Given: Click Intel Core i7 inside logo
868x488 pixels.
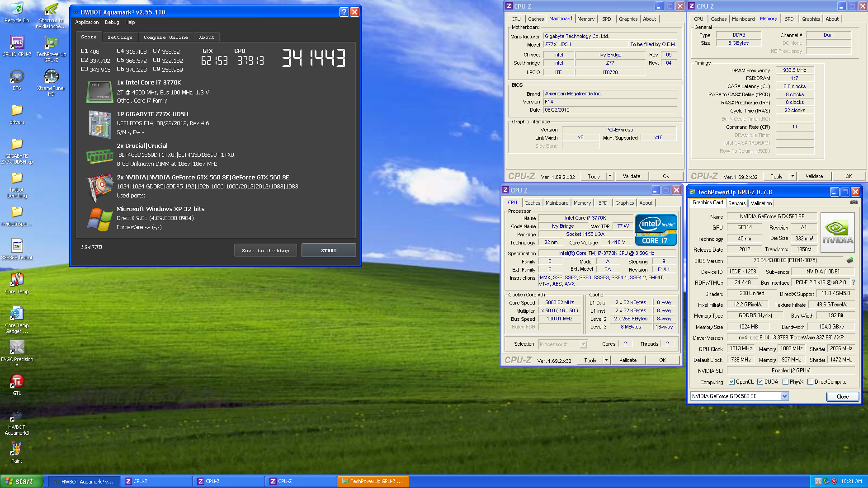Looking at the screenshot, I should (x=656, y=230).
